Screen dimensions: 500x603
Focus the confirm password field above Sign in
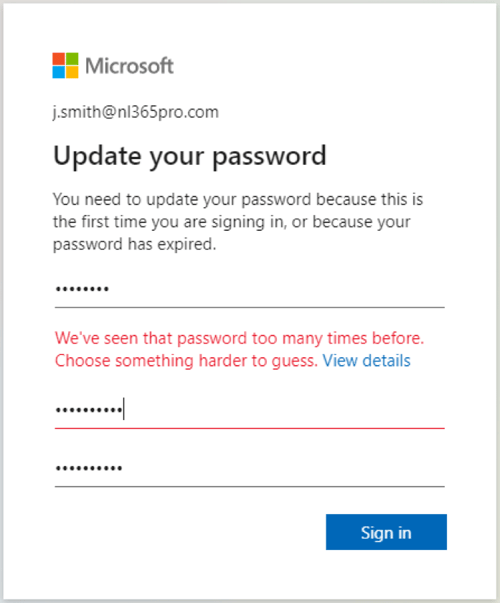(250, 469)
